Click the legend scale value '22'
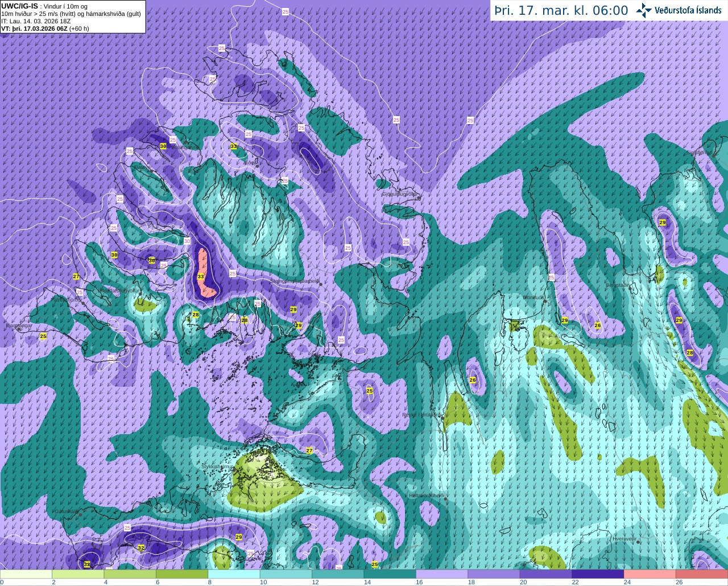The height and width of the screenshot is (586, 728). [575, 582]
